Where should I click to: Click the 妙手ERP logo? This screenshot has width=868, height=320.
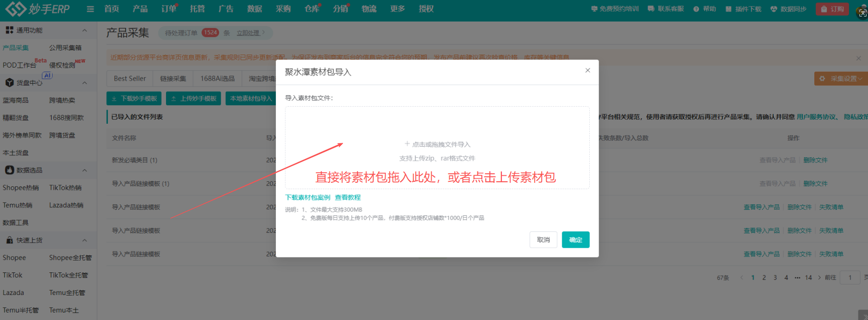[38, 9]
